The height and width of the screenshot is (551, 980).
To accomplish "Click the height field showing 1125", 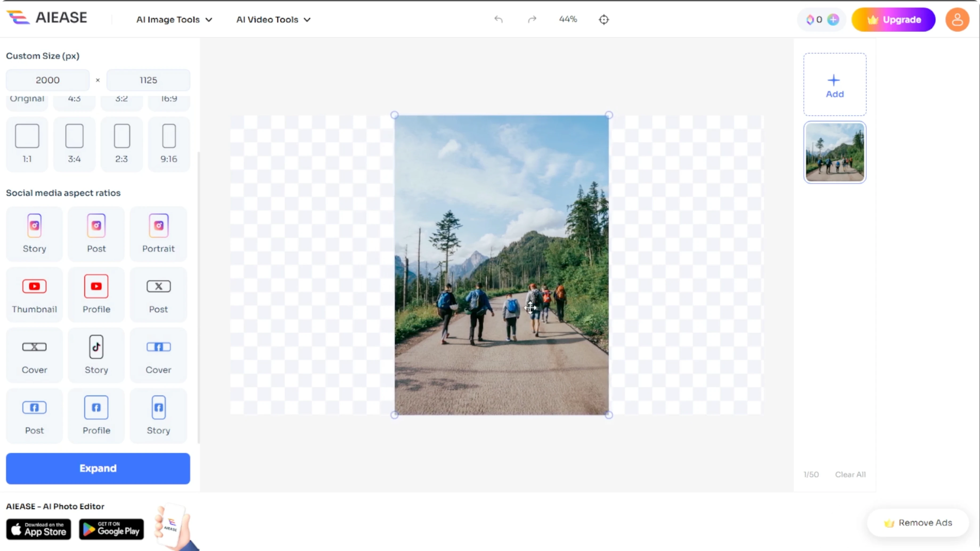I will coord(148,80).
